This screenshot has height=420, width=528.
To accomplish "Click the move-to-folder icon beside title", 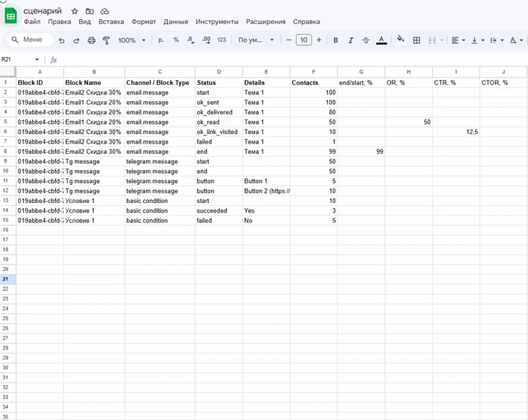I will pos(89,12).
